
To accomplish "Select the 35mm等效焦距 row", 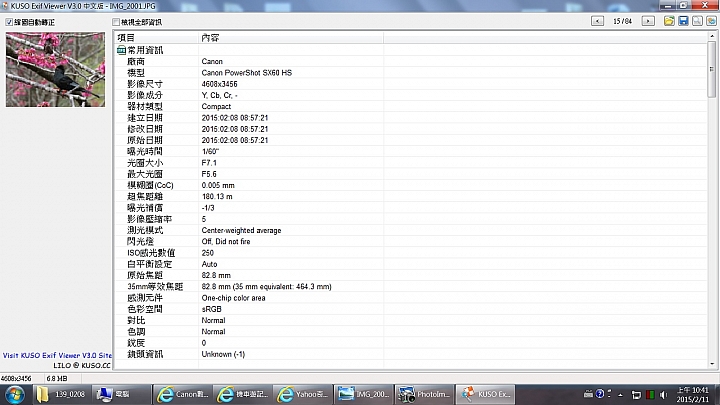I will tap(411, 287).
